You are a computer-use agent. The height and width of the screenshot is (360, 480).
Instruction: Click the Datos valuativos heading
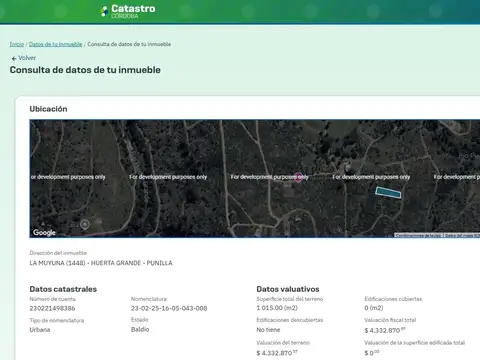tap(288, 289)
